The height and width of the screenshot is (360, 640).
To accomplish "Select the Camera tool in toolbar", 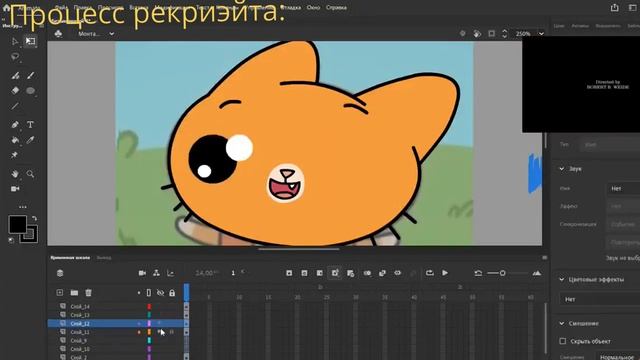I will pyautogui.click(x=15, y=189).
